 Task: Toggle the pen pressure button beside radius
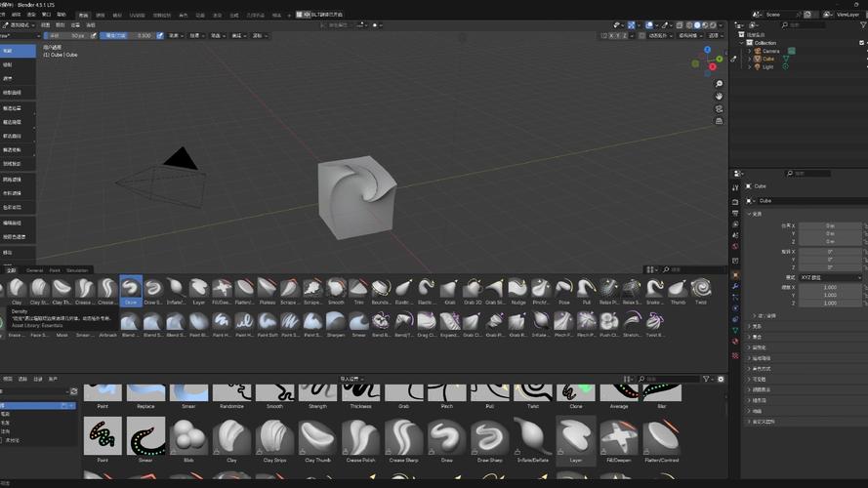click(94, 35)
